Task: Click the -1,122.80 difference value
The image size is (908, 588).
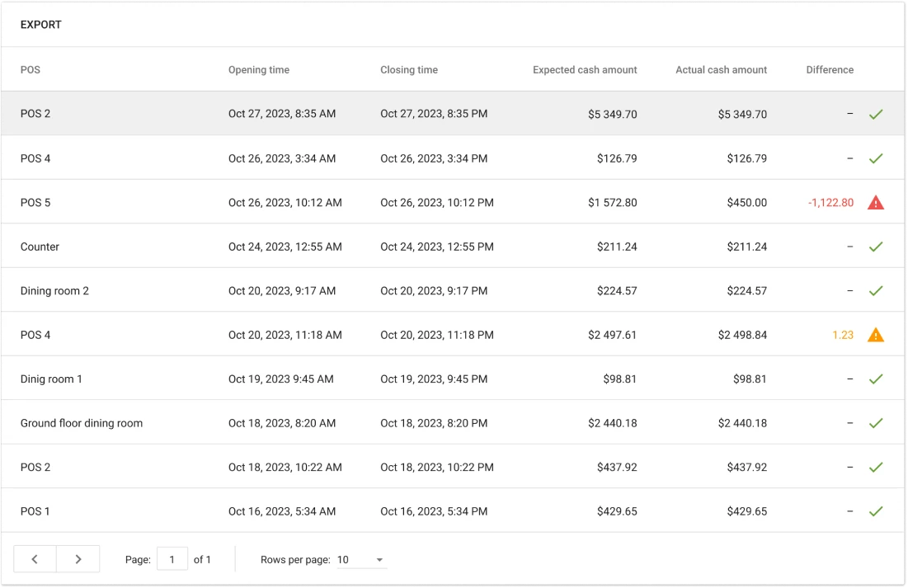Action: [x=830, y=202]
